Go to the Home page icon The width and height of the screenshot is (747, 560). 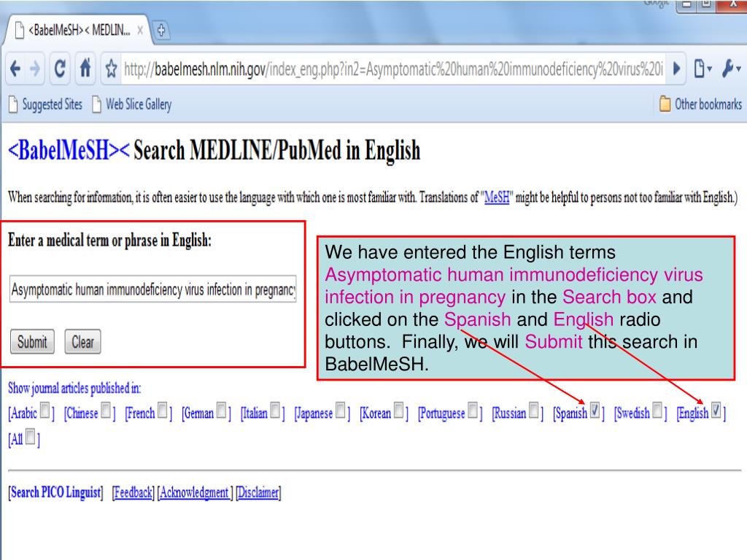coord(85,69)
